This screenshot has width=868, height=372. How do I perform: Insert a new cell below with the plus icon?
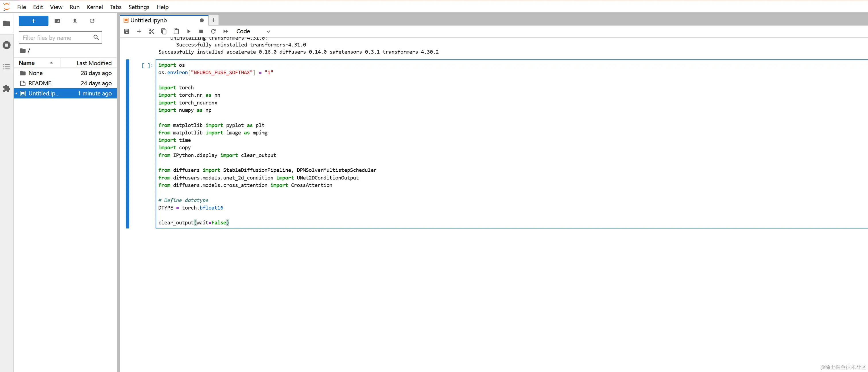(x=139, y=31)
